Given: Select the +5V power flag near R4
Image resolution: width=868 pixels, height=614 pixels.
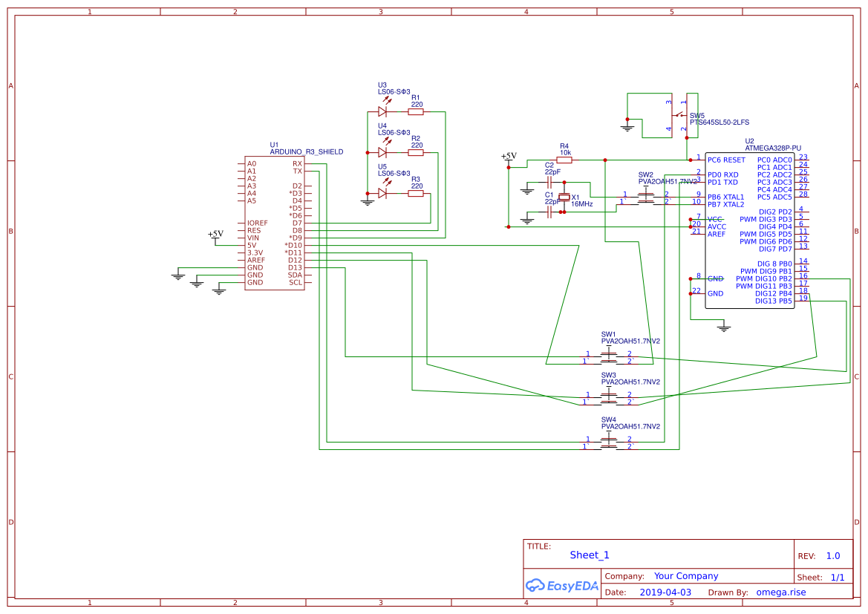Looking at the screenshot, I should pos(509,156).
